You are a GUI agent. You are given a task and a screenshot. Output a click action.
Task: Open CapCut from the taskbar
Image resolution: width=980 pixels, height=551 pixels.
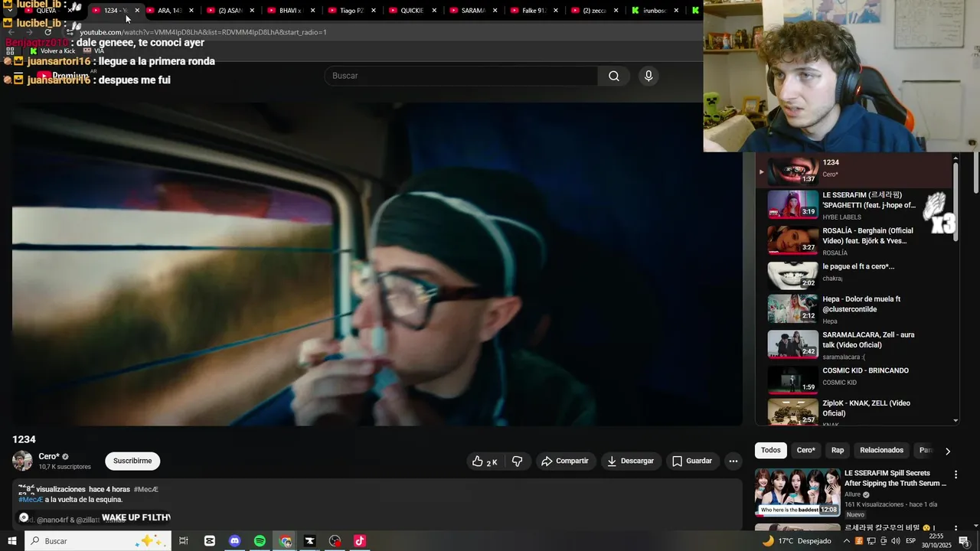210,541
